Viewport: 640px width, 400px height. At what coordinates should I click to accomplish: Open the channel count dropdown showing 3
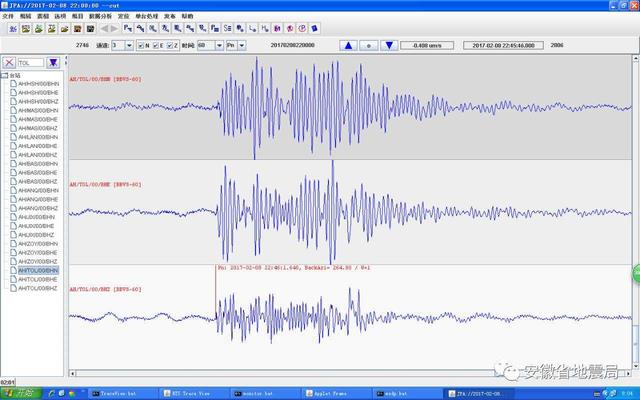coord(129,45)
